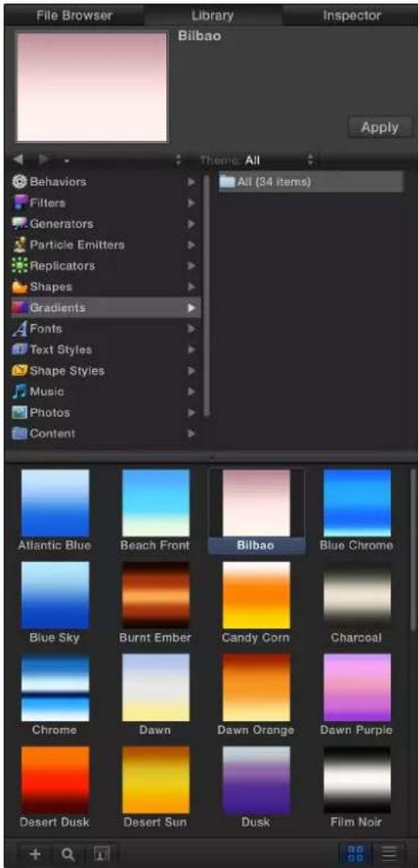Switch to icon grid view
The height and width of the screenshot is (868, 418).
pos(354,855)
